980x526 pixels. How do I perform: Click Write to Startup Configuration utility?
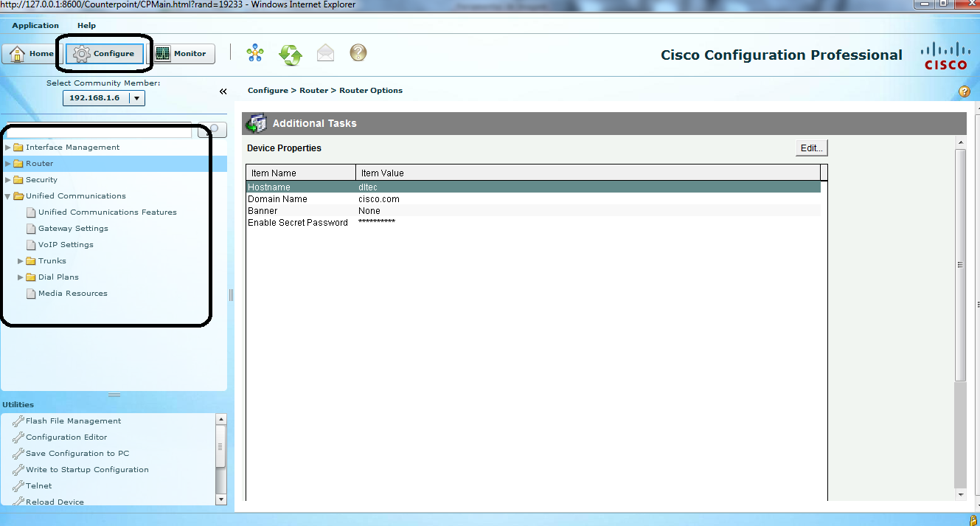[87, 470]
